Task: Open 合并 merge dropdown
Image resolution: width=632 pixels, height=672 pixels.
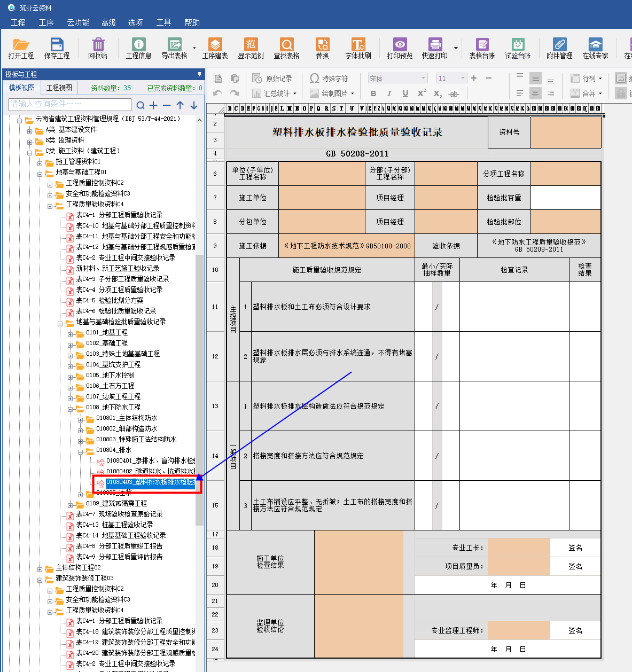Action: point(586,93)
